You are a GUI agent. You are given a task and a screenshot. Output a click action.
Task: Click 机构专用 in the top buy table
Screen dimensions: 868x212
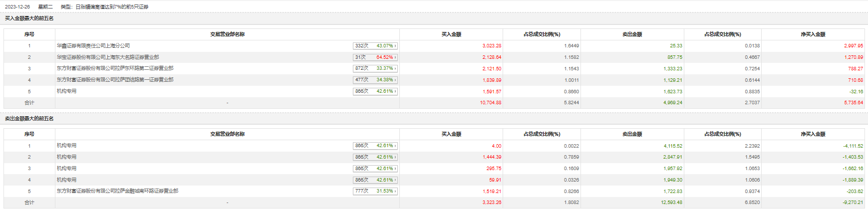pyautogui.click(x=66, y=91)
